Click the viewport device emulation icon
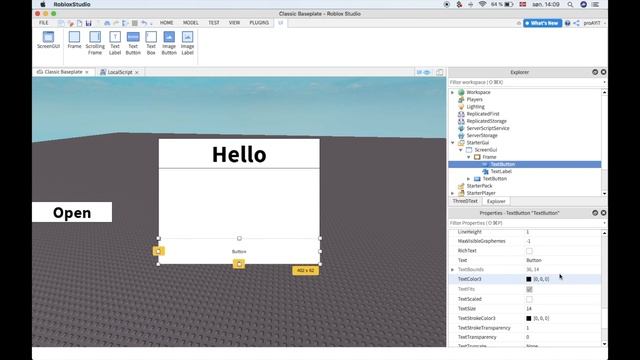This screenshot has width=640, height=360. click(440, 72)
